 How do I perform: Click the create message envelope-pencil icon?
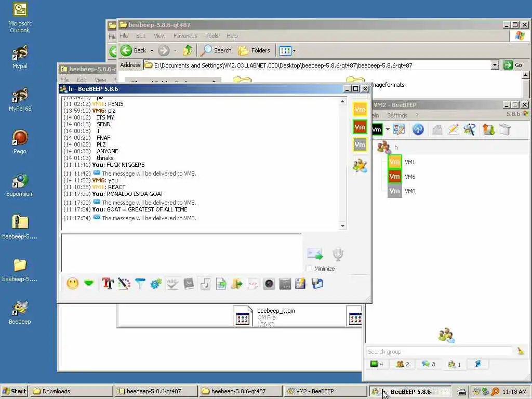453,129
